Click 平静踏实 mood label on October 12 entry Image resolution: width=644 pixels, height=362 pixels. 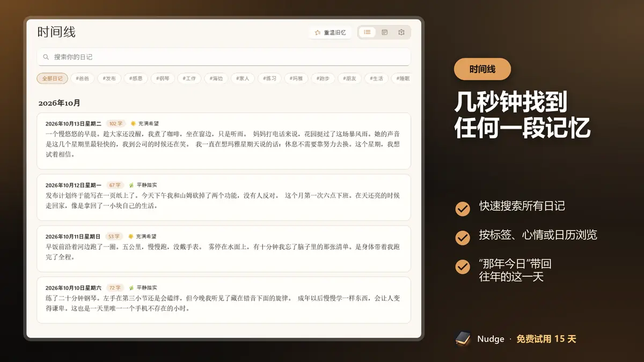[x=147, y=185]
